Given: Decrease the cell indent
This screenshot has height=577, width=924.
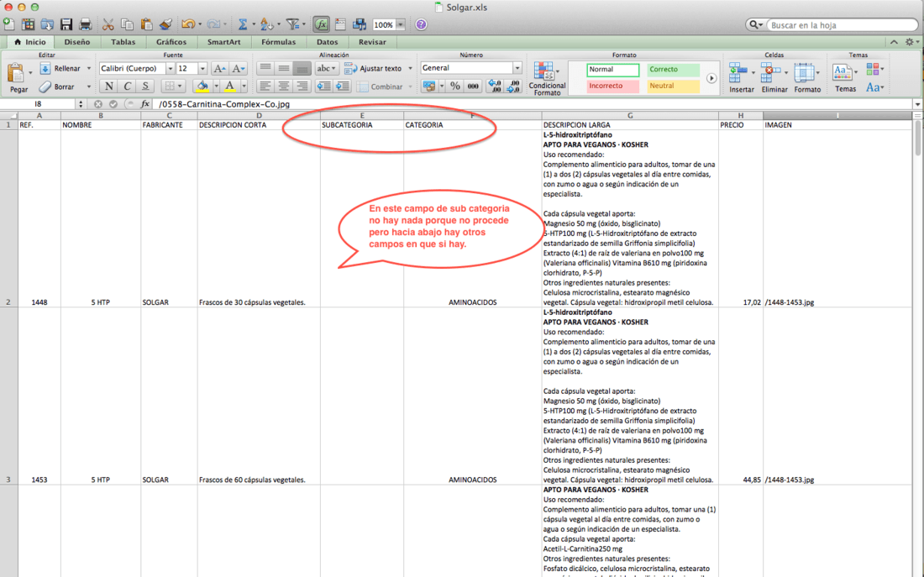Looking at the screenshot, I should click(323, 86).
